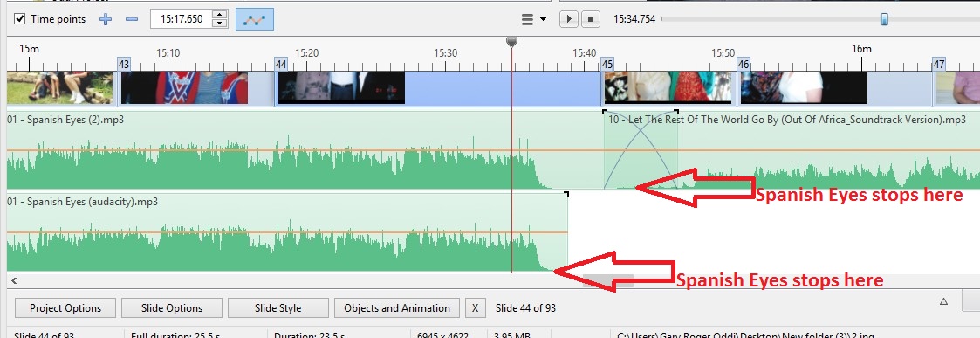Screen dimensions: 980x338
Task: Click the playback position slider handle
Action: (x=884, y=19)
